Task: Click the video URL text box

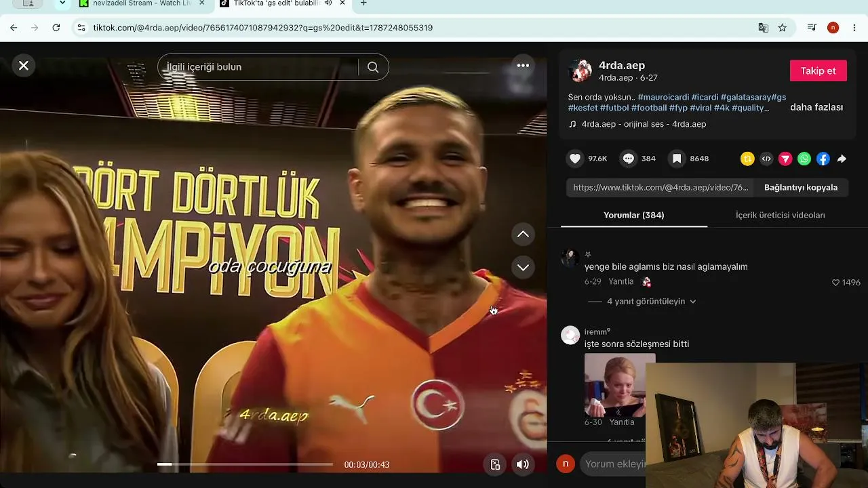Action: 661,188
